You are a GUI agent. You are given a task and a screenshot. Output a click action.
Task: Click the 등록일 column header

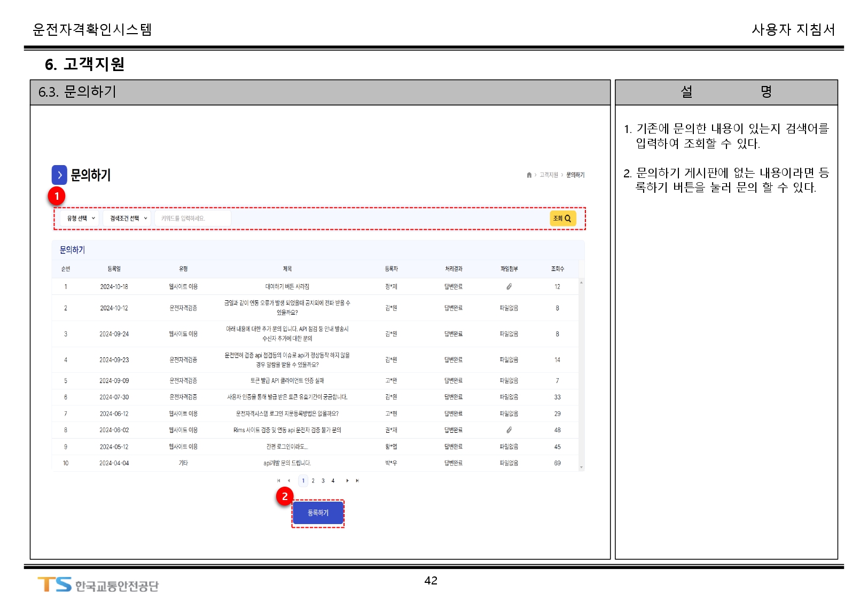click(114, 269)
